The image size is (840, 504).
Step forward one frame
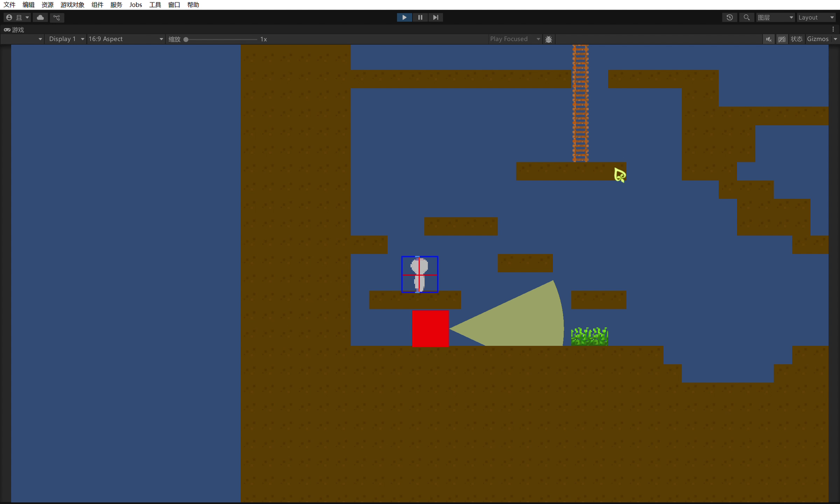click(x=435, y=17)
